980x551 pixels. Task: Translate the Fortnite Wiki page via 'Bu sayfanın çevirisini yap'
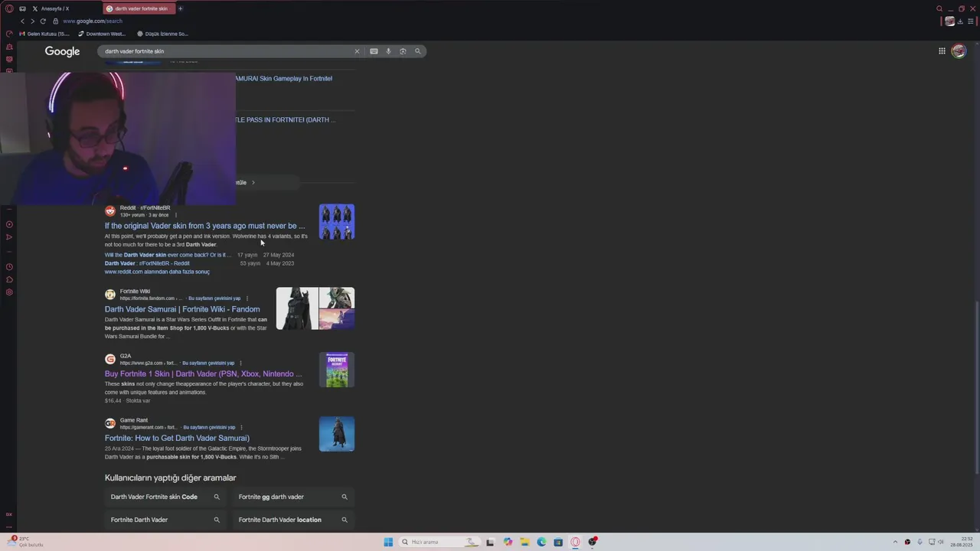(214, 298)
